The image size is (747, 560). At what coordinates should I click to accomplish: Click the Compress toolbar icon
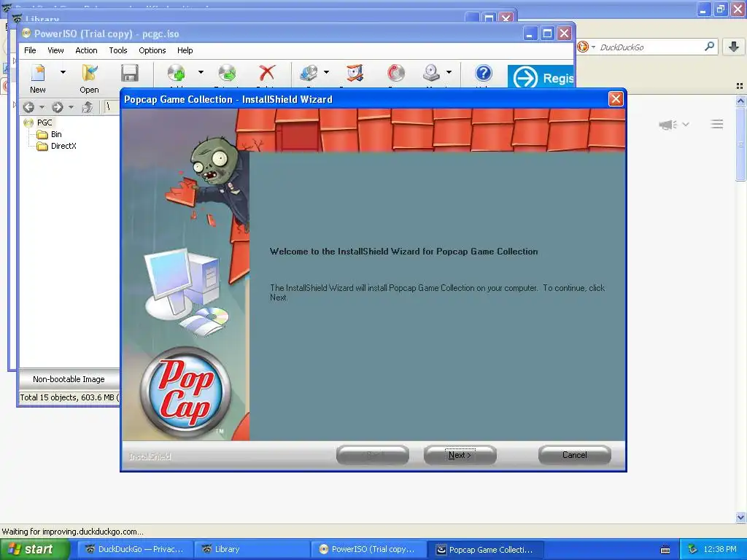coord(355,74)
